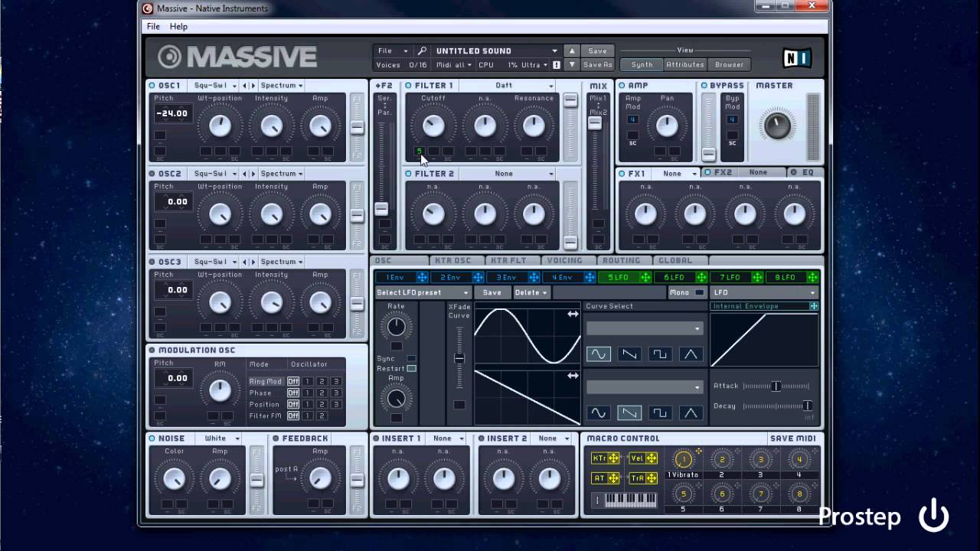Screen dimensions: 980x551
Task: Go to next preset with down arrow
Action: coord(572,65)
